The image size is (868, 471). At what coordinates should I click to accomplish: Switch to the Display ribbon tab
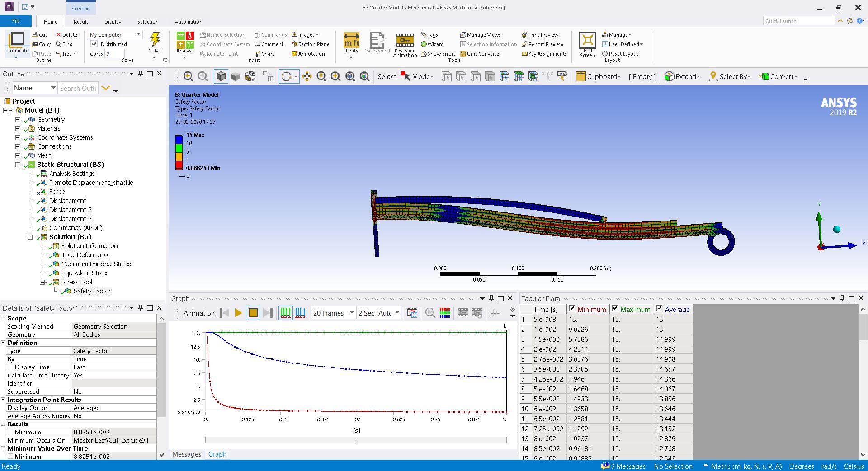(113, 22)
